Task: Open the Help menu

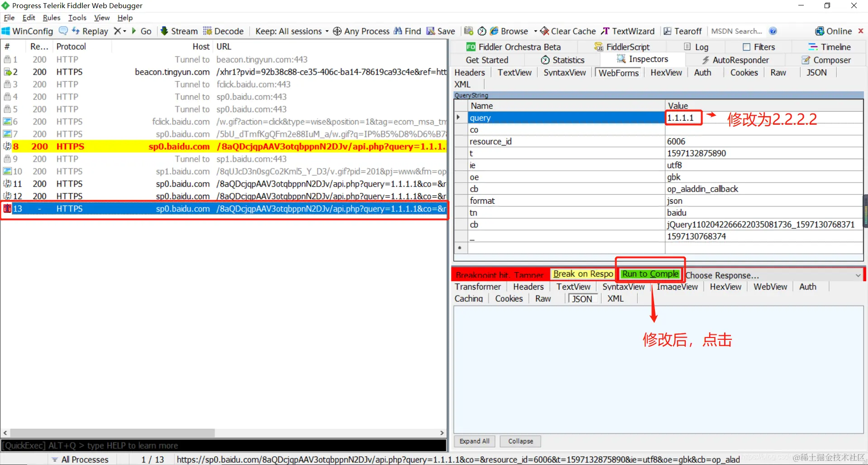Action: click(x=125, y=18)
